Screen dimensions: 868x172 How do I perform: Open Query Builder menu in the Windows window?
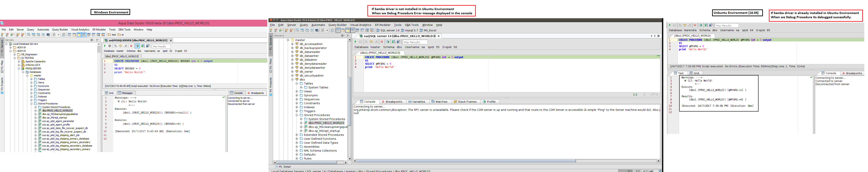coord(60,30)
